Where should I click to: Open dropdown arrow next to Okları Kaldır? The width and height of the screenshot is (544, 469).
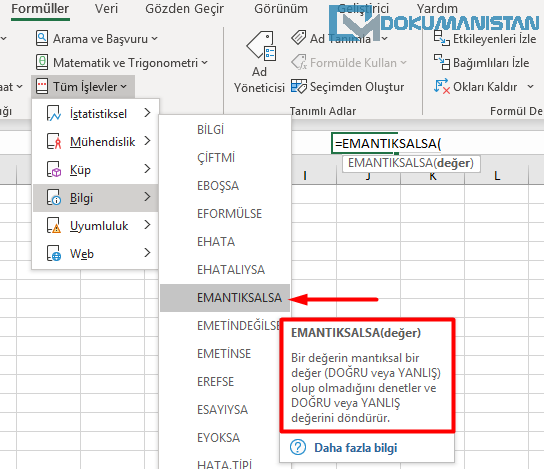coord(530,86)
